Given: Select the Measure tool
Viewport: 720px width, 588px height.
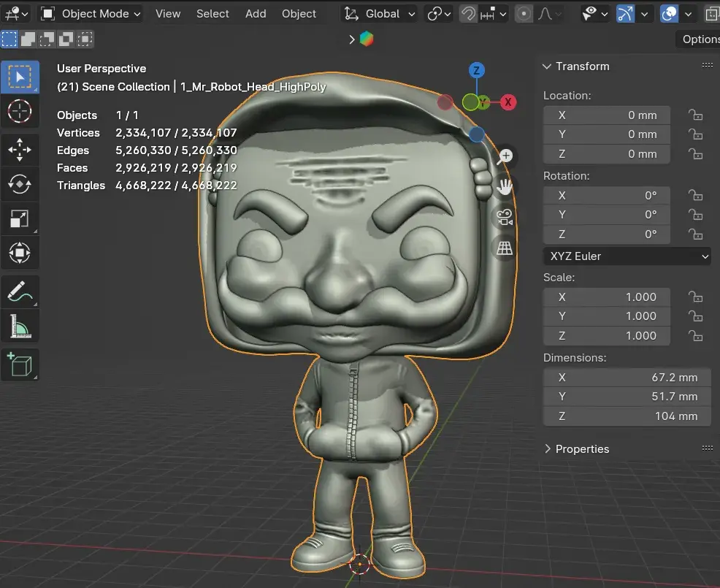Looking at the screenshot, I should pos(20,327).
